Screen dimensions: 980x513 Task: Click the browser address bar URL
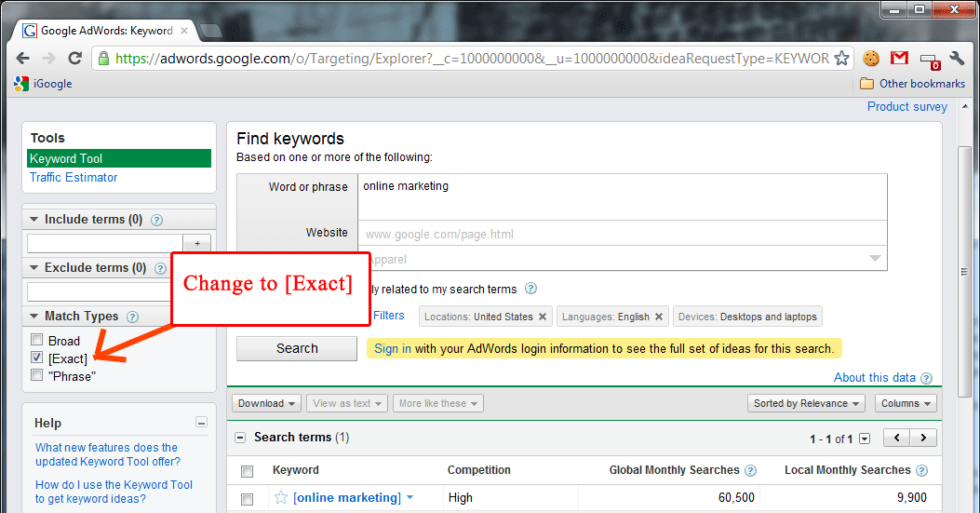pyautogui.click(x=472, y=59)
